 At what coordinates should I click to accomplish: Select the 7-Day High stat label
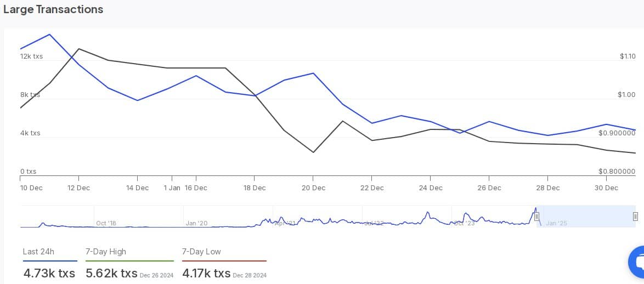[x=106, y=252]
